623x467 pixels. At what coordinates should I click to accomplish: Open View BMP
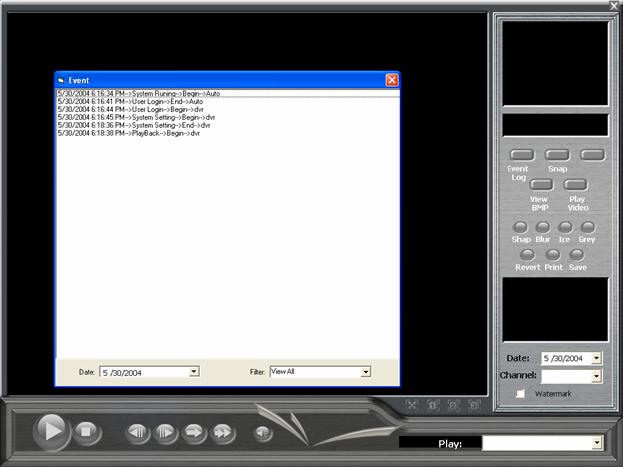(x=540, y=185)
